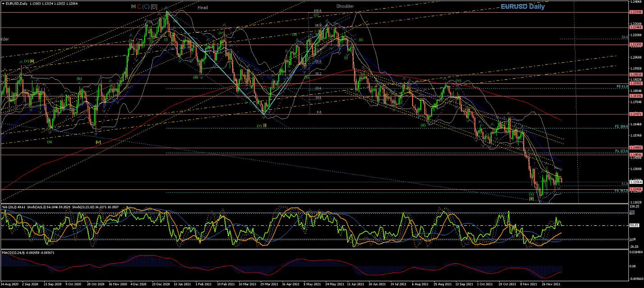Open the EURUSD,Daily chart menu arrow
Screen dimensions: 644x288
click(2, 2)
